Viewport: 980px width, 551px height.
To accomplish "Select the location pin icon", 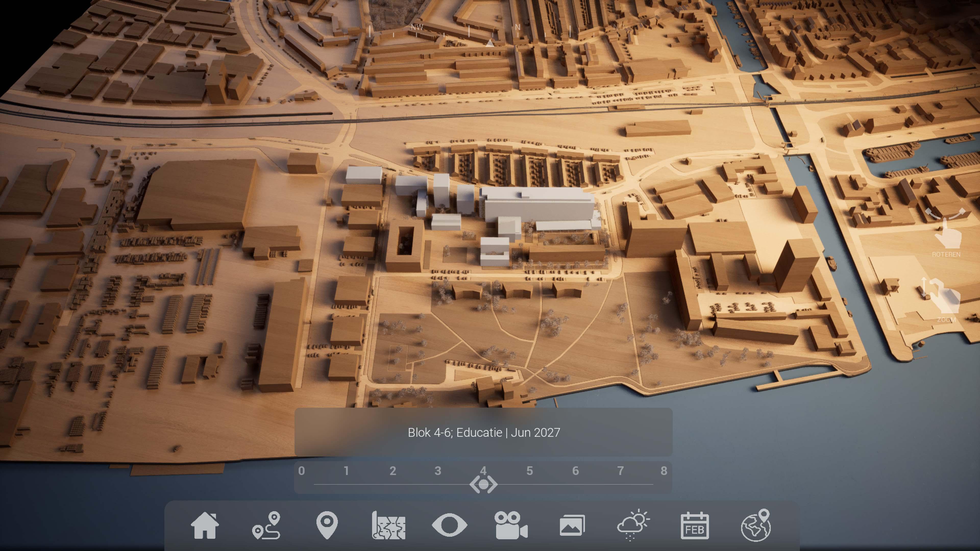I will click(x=327, y=525).
